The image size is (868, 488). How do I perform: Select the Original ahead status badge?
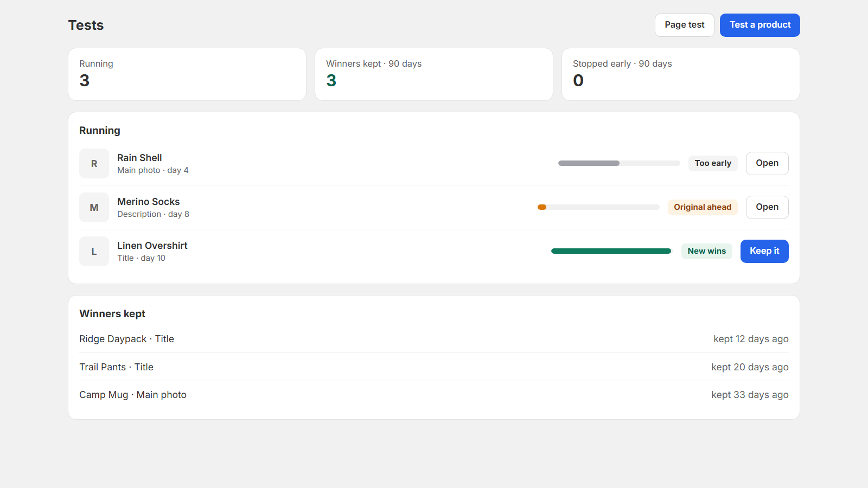(703, 207)
